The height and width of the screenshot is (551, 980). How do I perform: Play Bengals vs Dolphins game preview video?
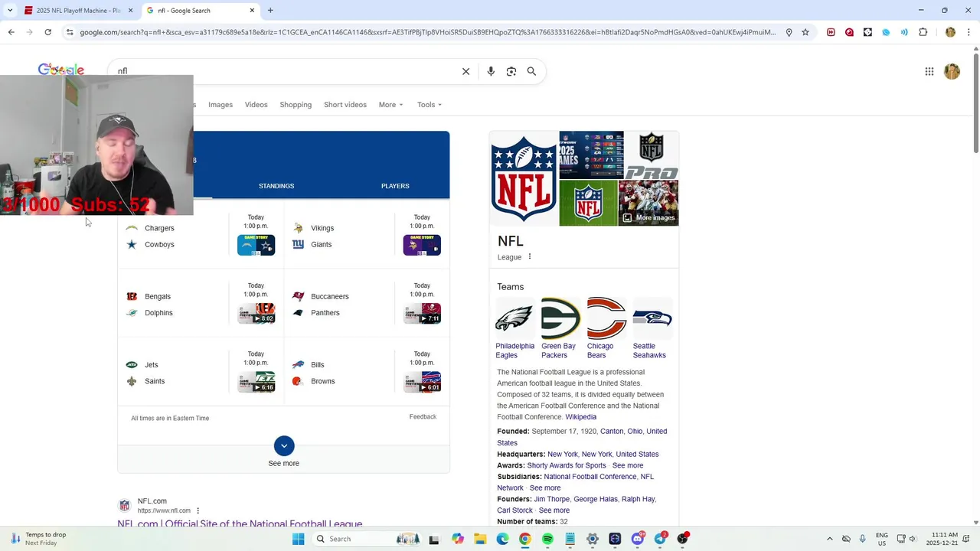tap(256, 313)
